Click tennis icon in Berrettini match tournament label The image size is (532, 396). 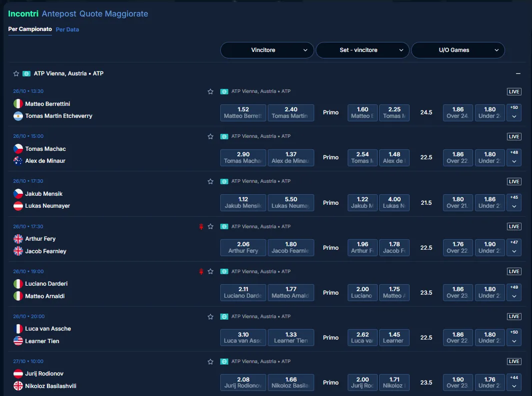224,91
